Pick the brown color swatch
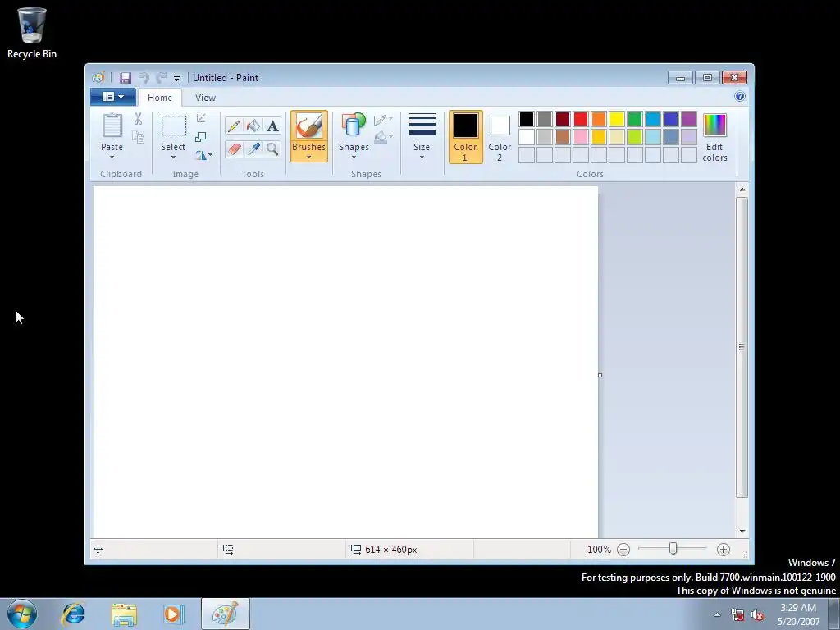The height and width of the screenshot is (630, 840). 563,137
